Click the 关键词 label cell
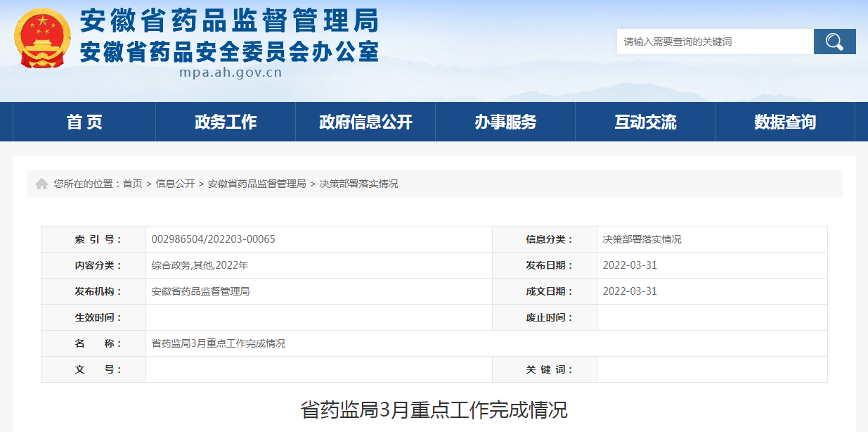The height and width of the screenshot is (432, 868). [x=545, y=369]
